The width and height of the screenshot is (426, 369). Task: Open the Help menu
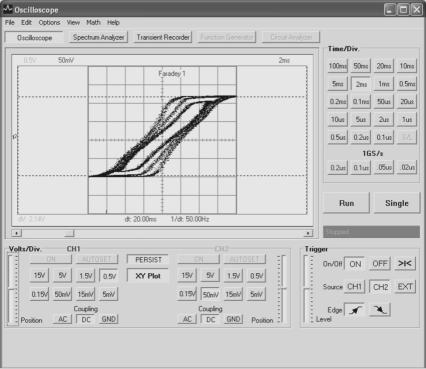pos(113,22)
